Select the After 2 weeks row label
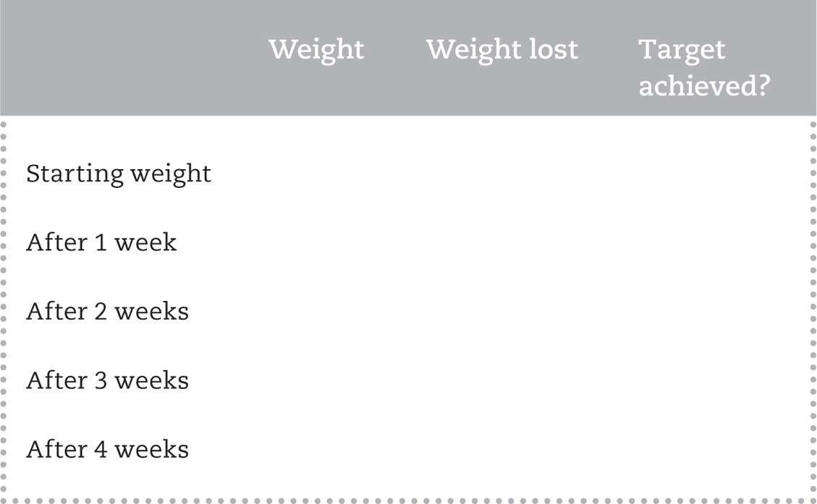The height and width of the screenshot is (504, 817). click(107, 312)
